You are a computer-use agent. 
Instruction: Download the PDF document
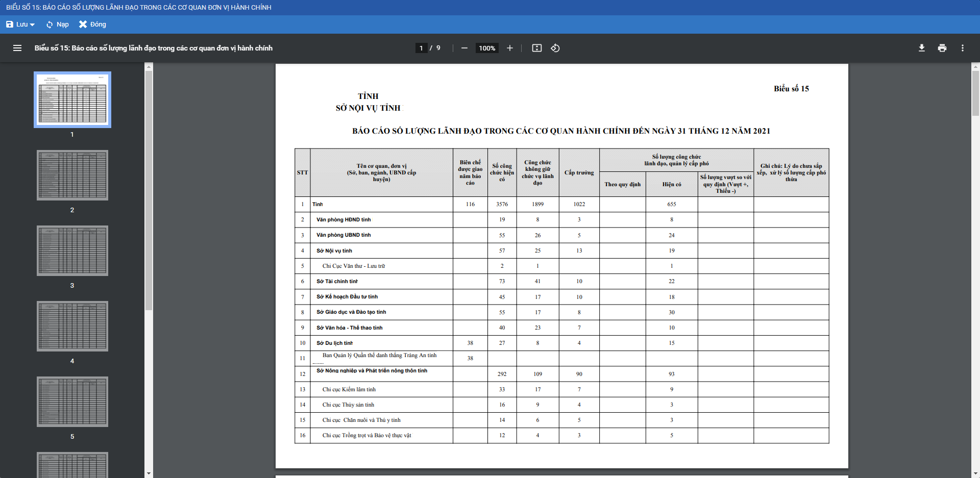(921, 48)
